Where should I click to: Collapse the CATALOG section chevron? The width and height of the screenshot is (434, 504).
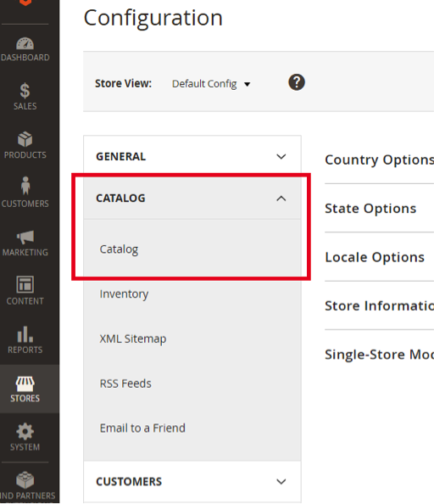(281, 199)
